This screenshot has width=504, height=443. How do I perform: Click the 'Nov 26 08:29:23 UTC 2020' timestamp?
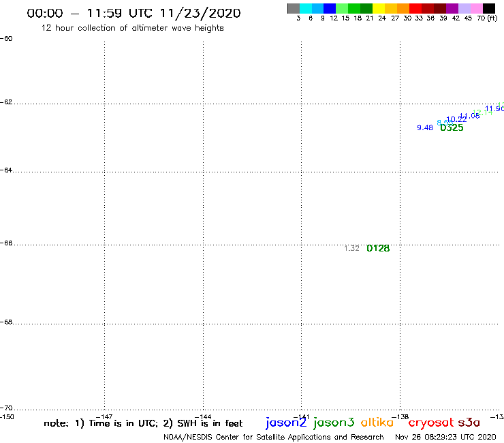[445, 438]
